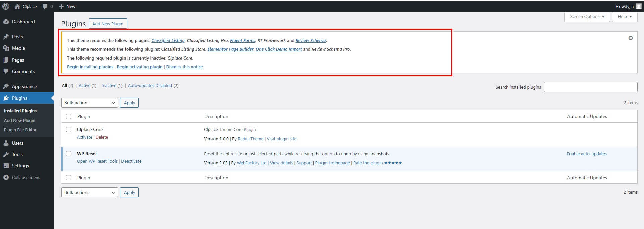Click Dismiss this notice link
644x229 pixels.
coord(185,67)
